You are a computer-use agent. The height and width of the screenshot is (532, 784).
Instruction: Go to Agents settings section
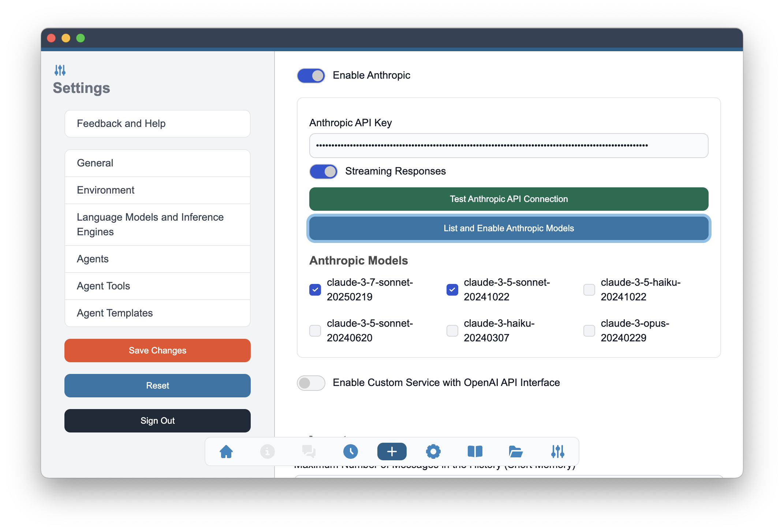pyautogui.click(x=157, y=259)
